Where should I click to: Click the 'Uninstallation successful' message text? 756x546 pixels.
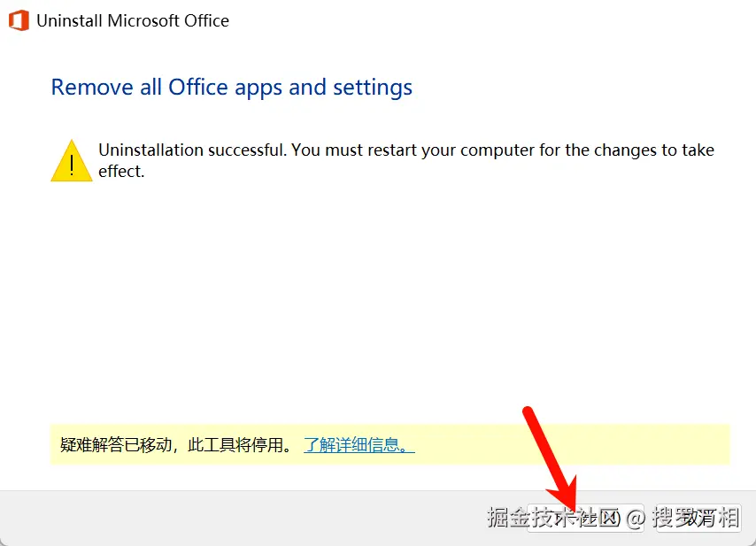192,150
